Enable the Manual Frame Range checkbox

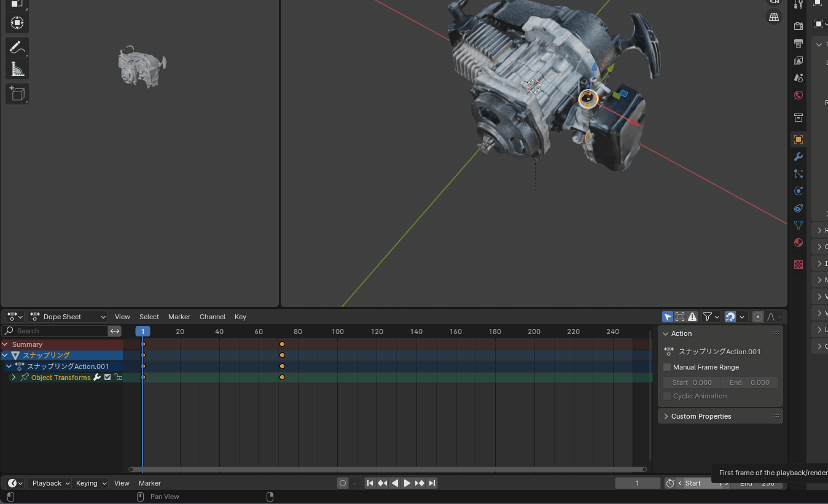(667, 367)
